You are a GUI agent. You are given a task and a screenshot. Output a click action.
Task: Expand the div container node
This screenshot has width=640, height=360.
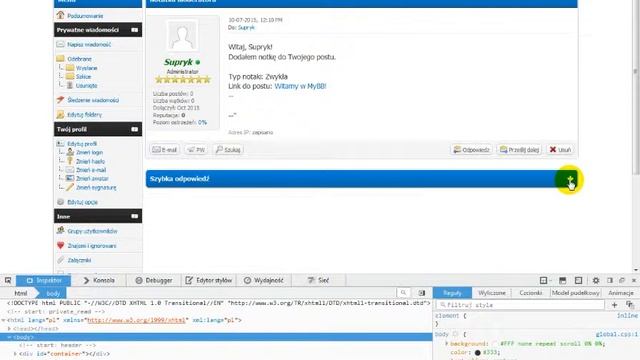pos(15,354)
